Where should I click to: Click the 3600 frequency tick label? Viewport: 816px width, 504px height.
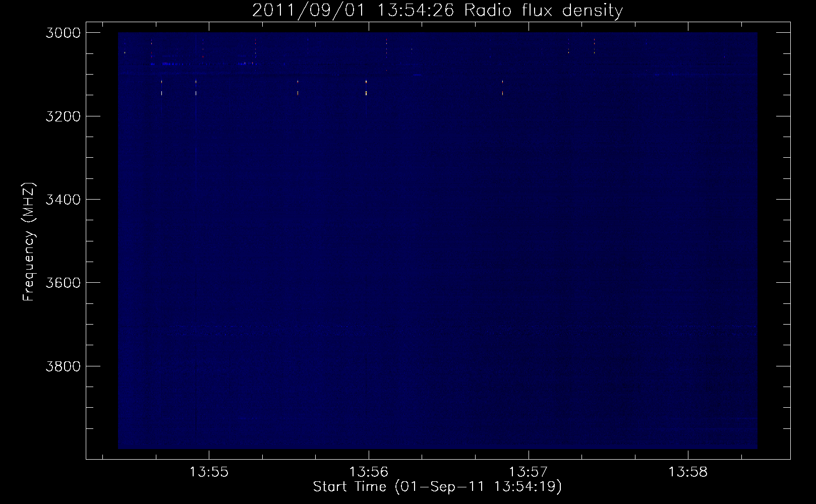pos(63,283)
